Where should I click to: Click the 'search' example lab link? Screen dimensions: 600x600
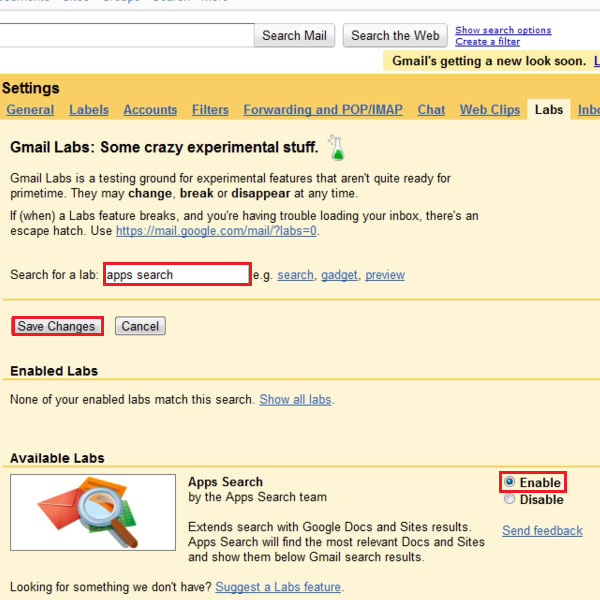pos(295,275)
